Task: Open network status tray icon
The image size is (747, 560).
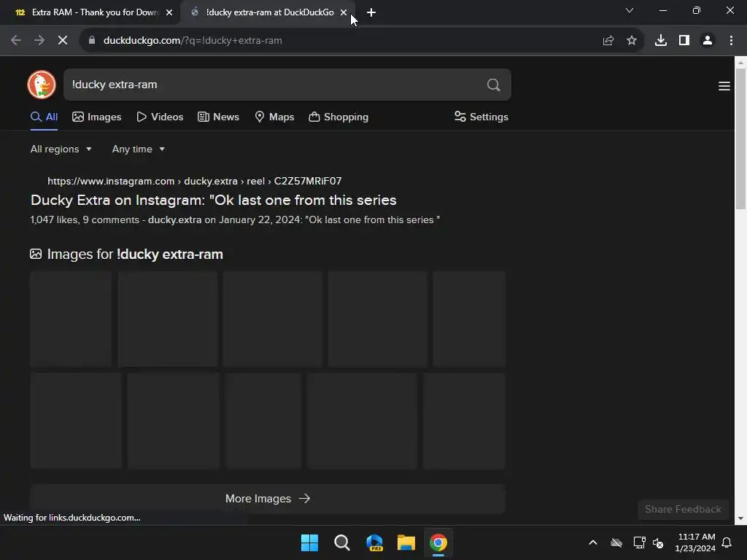Action: pos(639,542)
